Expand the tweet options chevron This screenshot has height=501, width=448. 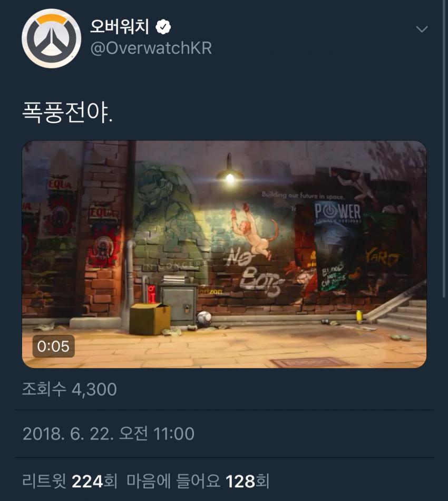422,30
